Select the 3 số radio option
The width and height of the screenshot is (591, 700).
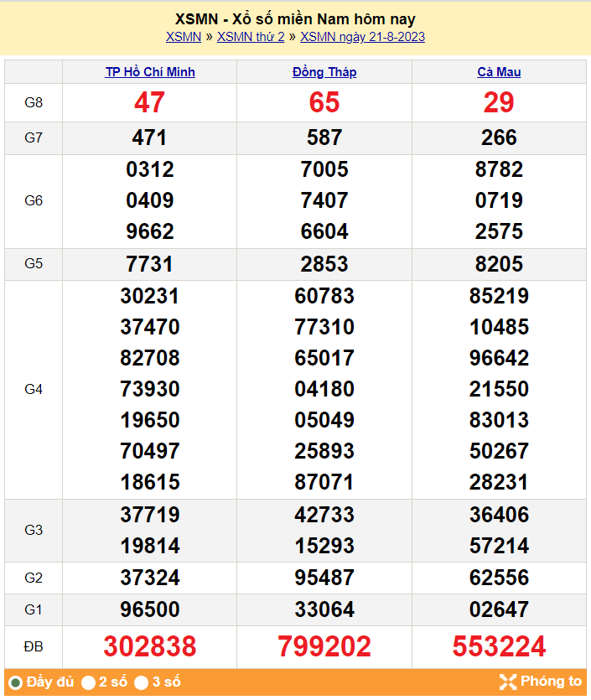point(142,682)
